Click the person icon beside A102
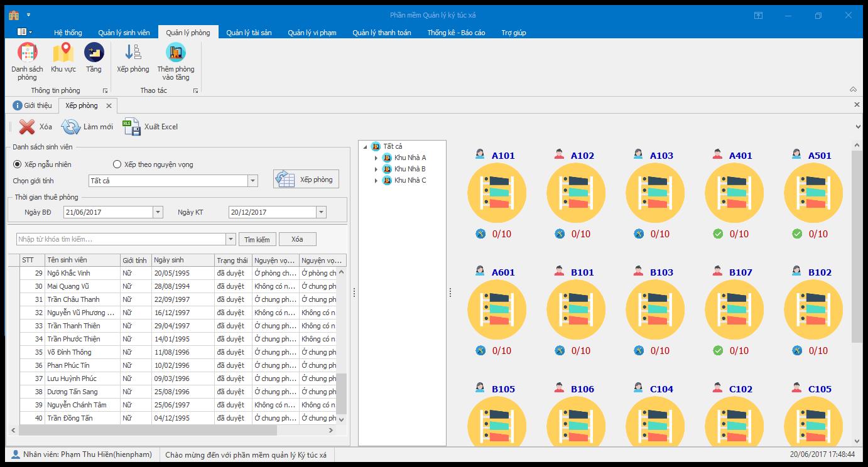 coord(560,154)
